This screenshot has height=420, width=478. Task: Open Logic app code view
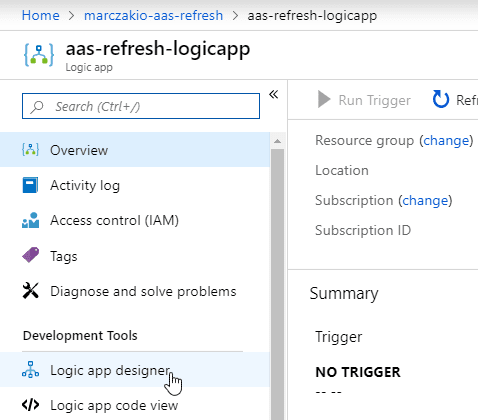(x=135, y=405)
